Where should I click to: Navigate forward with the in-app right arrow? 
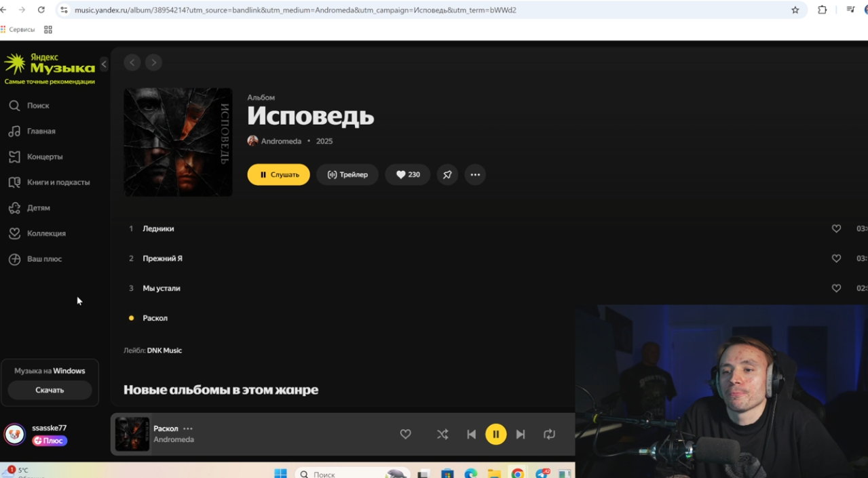154,62
